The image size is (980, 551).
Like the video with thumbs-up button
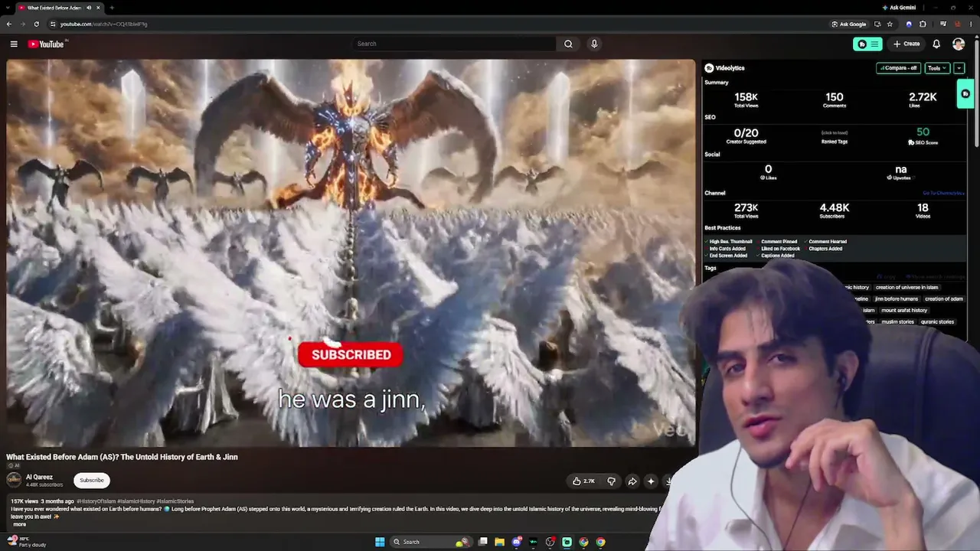coord(583,481)
